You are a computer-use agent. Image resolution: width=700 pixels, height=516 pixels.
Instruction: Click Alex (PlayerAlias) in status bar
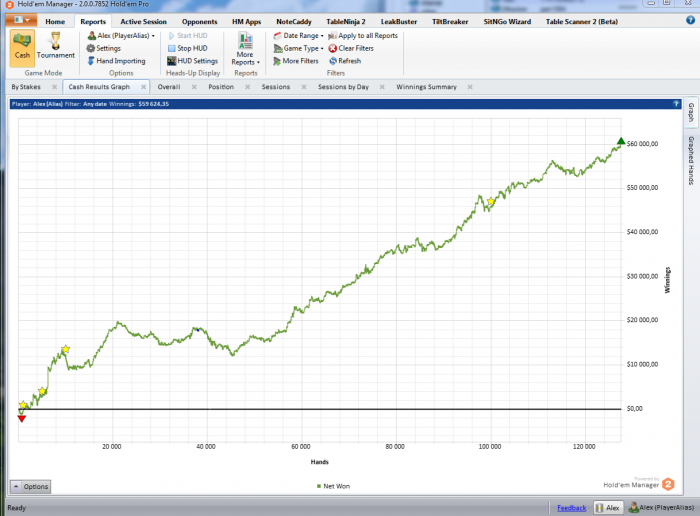[x=662, y=508]
